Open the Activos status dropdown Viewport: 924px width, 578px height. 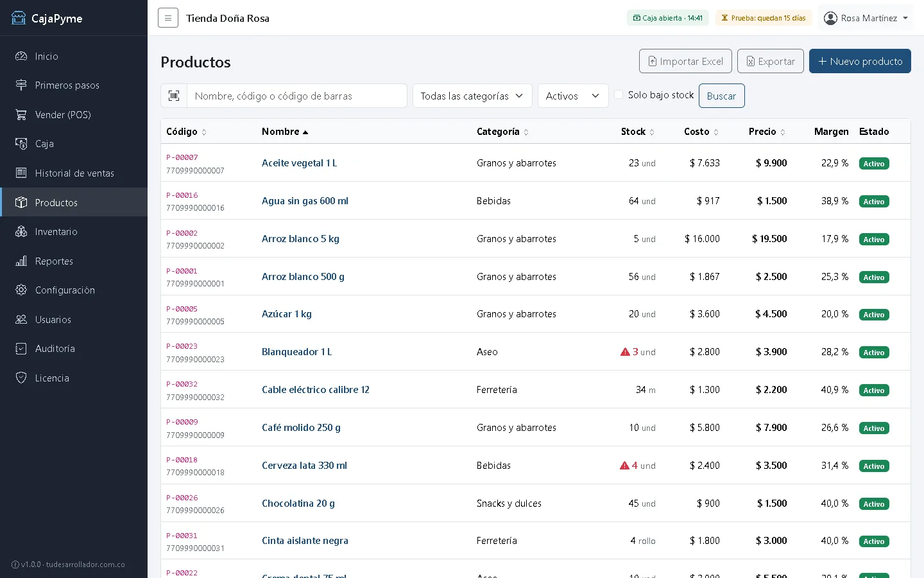573,96
